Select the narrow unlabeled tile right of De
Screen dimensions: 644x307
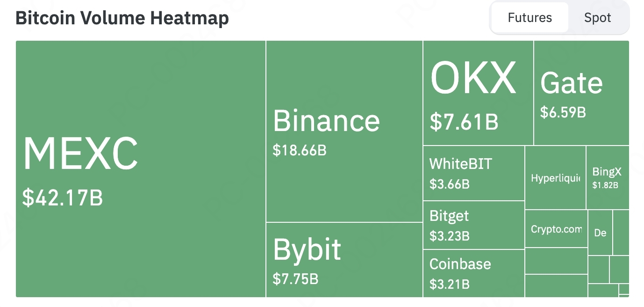tap(621, 233)
